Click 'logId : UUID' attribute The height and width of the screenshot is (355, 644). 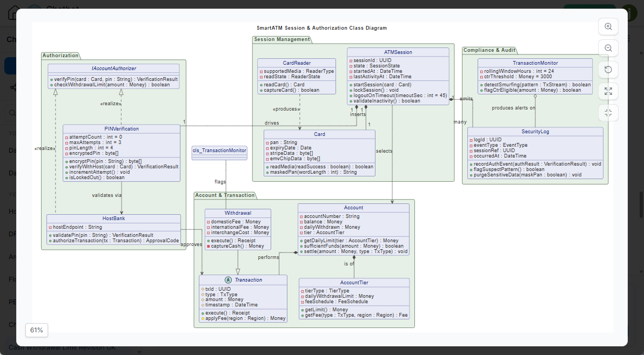[487, 139]
